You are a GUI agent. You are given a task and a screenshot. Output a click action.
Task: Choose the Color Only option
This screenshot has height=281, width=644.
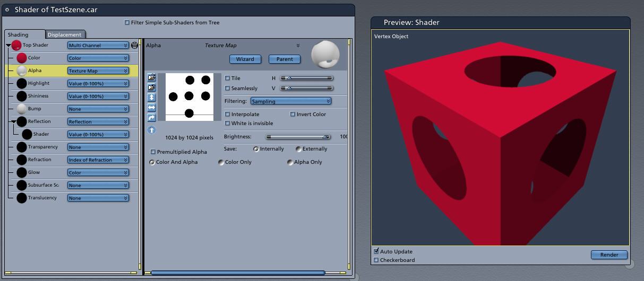point(221,162)
